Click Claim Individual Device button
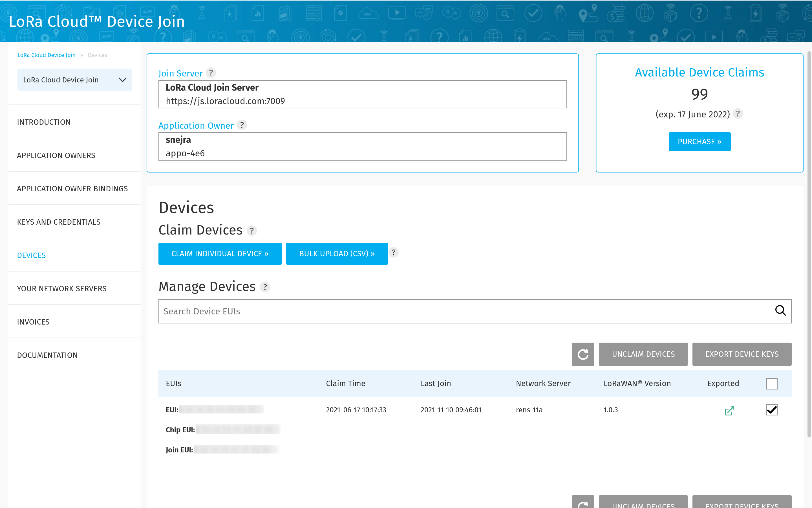The width and height of the screenshot is (812, 508). [220, 254]
